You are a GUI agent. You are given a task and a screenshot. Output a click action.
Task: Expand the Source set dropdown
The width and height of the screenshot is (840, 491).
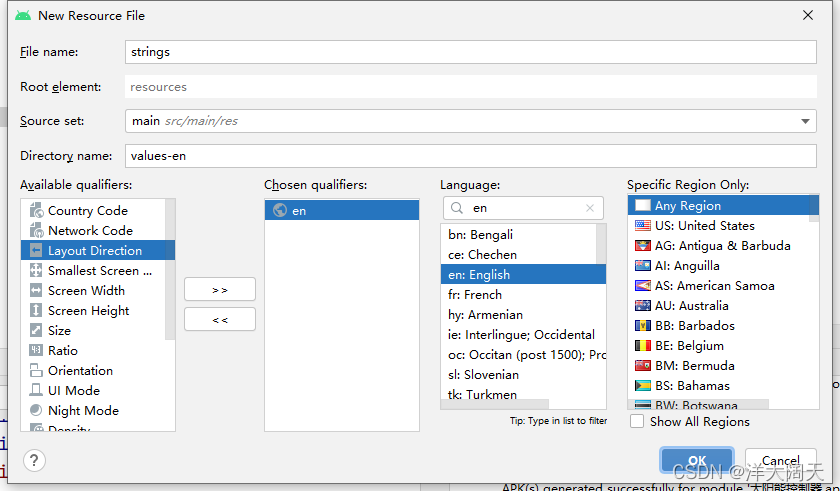(806, 121)
